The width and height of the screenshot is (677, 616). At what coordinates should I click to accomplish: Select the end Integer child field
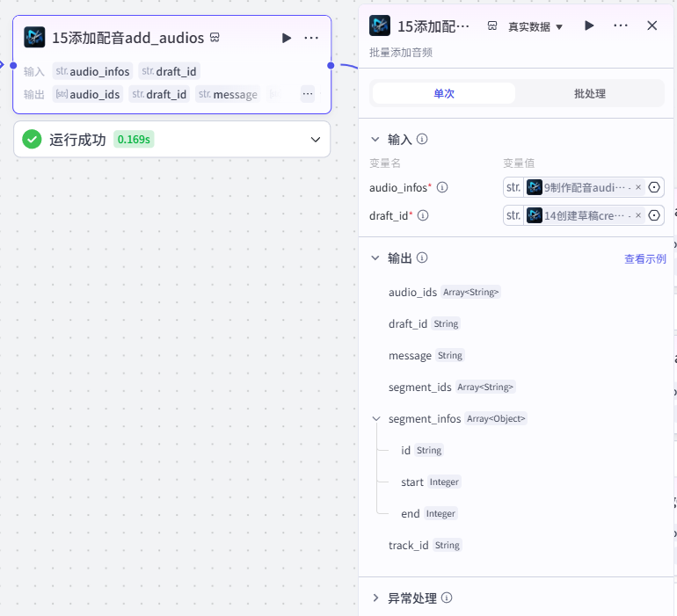pyautogui.click(x=429, y=514)
